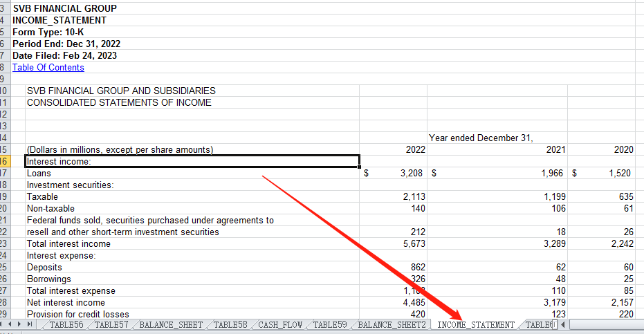Click the horizontal scrollbar left arrow
644x334 pixels.
(x=563, y=324)
